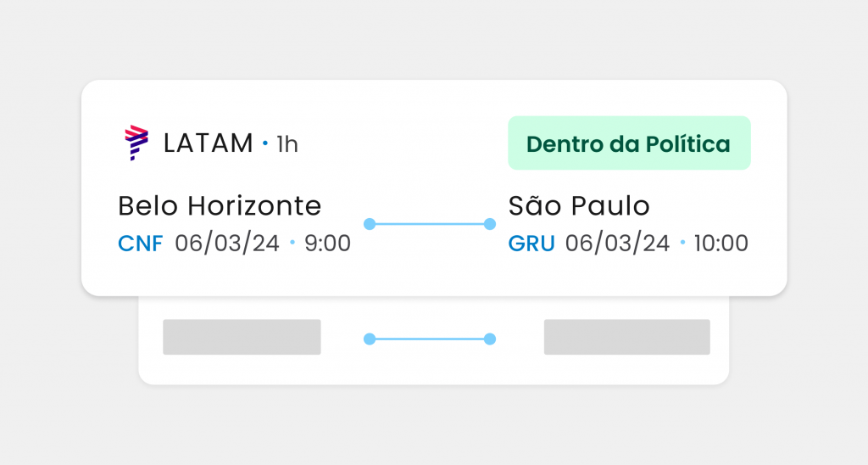
Task: Click the departure date next to CNF
Action: click(x=227, y=244)
